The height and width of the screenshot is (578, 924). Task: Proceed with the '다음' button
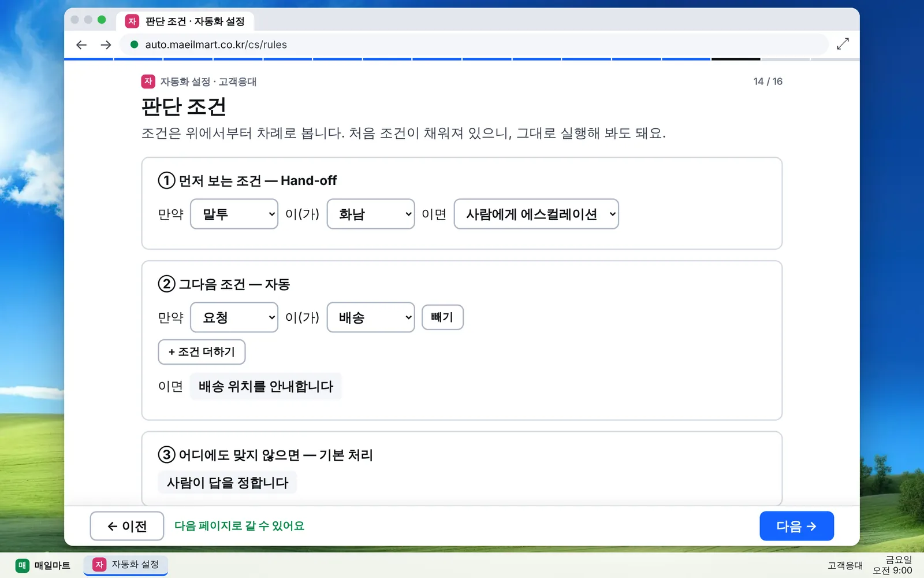796,526
